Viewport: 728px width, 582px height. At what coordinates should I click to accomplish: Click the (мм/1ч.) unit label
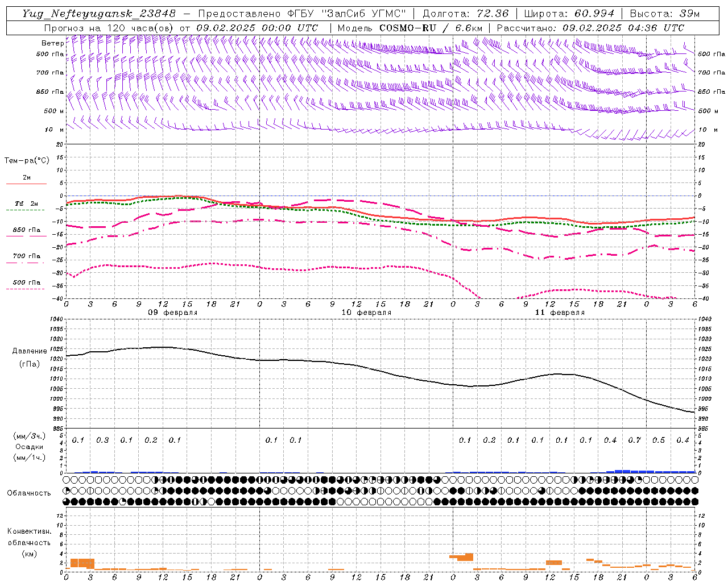point(29,458)
